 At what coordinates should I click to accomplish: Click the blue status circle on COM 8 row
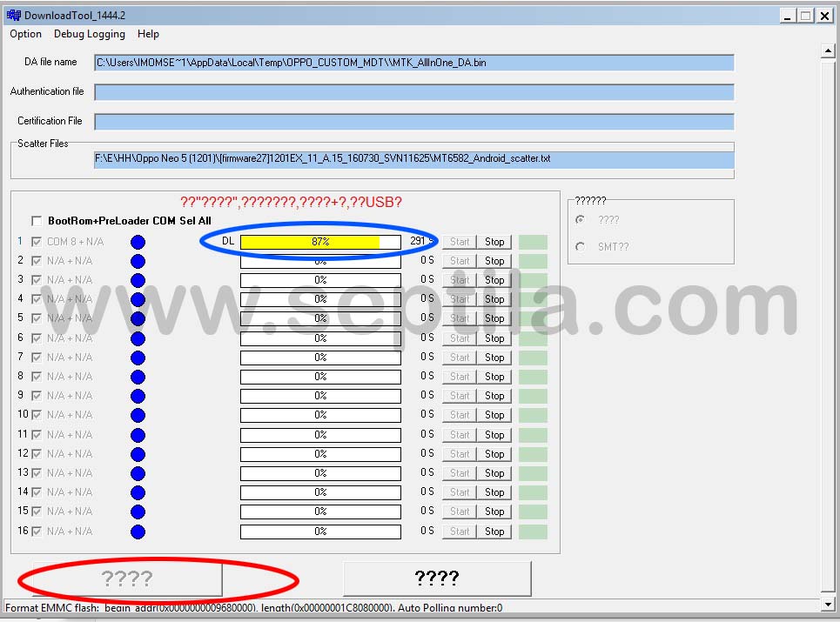pos(138,241)
